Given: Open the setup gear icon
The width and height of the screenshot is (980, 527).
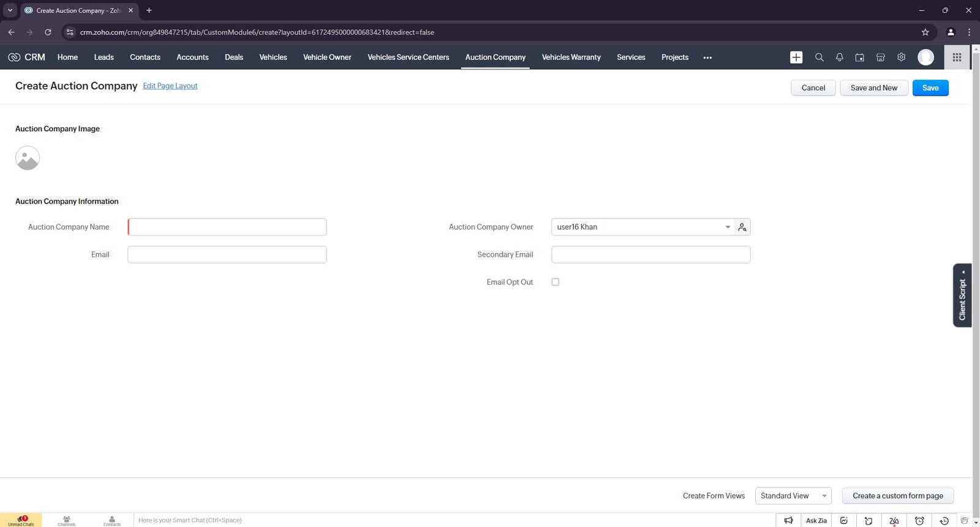Looking at the screenshot, I should point(901,57).
